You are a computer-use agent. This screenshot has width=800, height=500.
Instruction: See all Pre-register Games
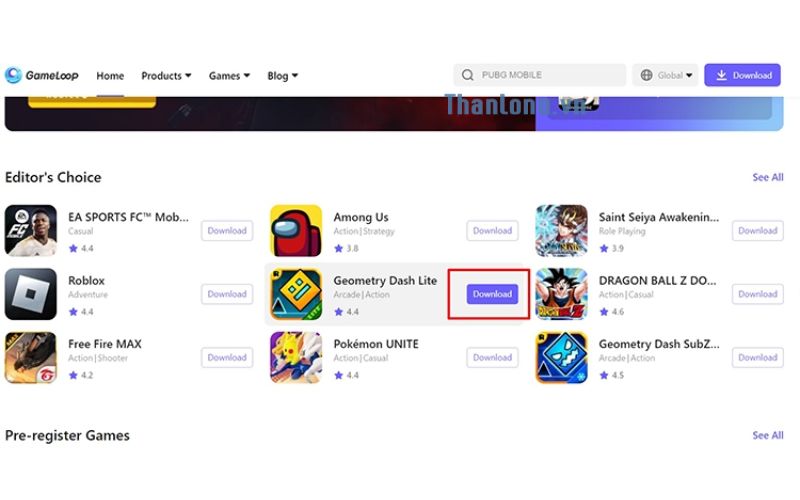click(x=767, y=435)
